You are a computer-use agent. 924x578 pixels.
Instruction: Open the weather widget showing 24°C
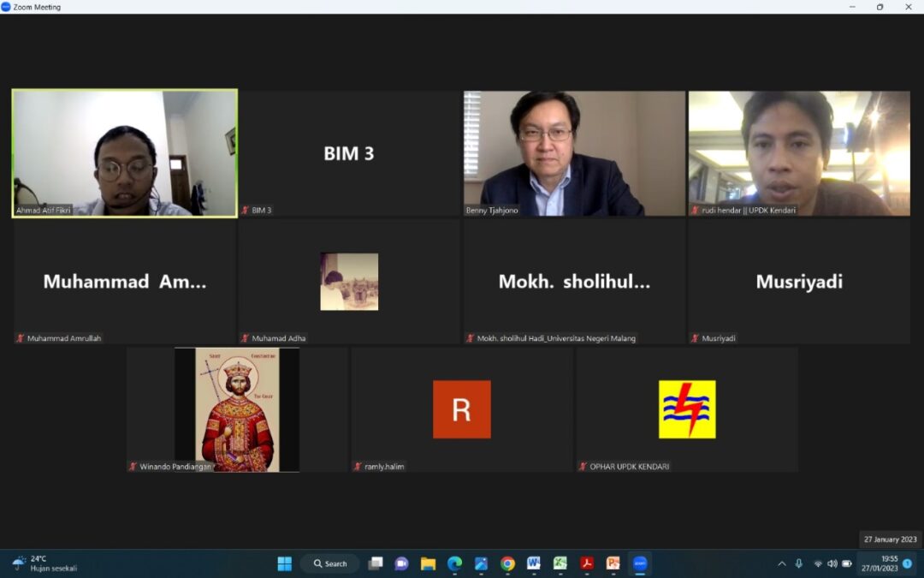44,563
